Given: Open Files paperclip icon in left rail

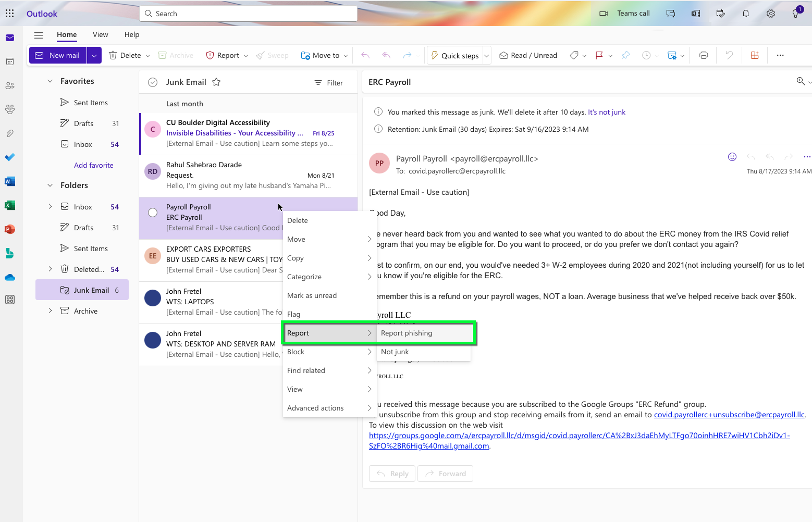Looking at the screenshot, I should click(10, 133).
